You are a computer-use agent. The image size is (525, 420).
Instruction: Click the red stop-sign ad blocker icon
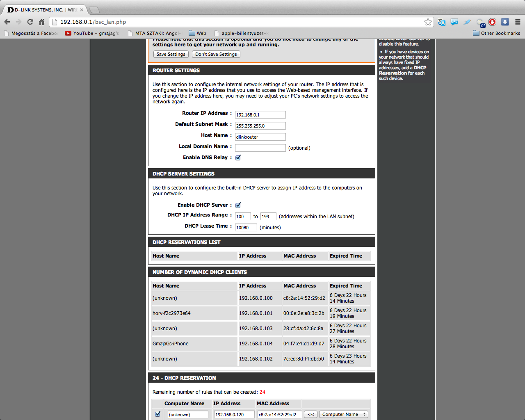click(x=493, y=22)
